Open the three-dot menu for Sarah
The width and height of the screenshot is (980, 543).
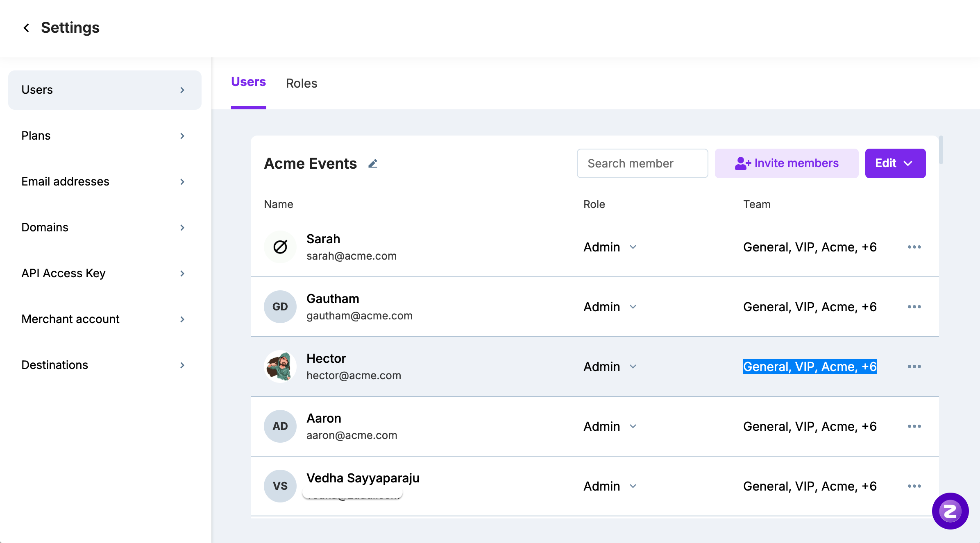914,247
